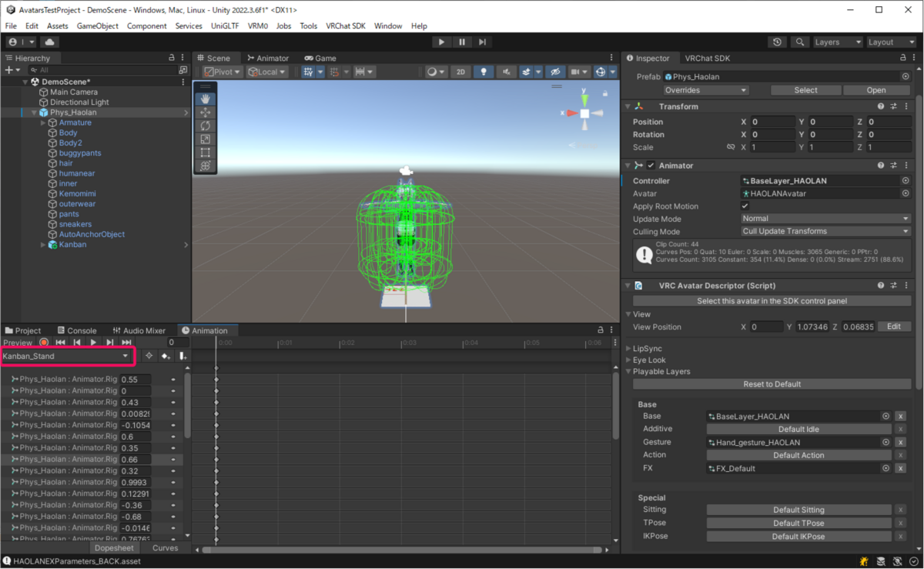Viewport: 924px width, 569px height.
Task: Open the VRChat SDK menu
Action: tap(346, 26)
